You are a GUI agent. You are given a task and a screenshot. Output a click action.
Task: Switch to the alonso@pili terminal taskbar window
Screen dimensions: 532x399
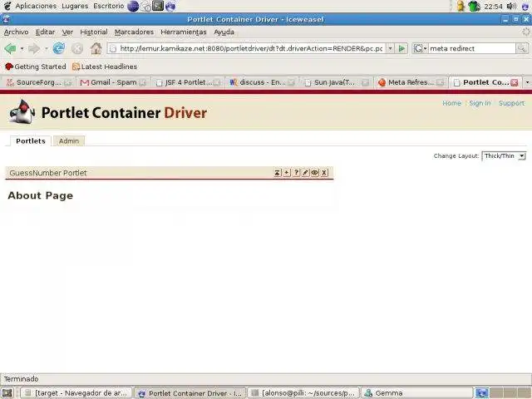coord(303,393)
